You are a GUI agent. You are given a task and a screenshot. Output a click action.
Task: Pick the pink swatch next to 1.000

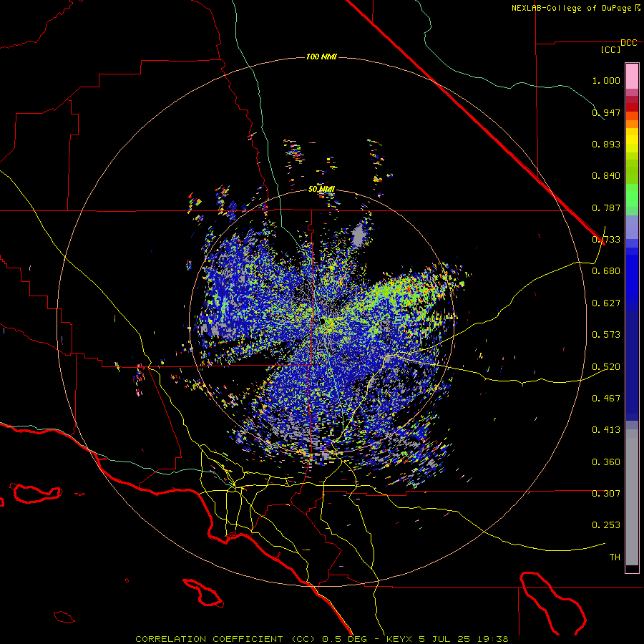pos(632,77)
